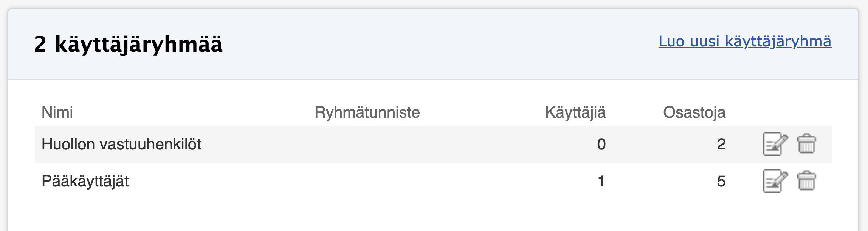Viewport: 868px width, 231px height.
Task: Click the Käyttäjiä column header
Action: 575,113
